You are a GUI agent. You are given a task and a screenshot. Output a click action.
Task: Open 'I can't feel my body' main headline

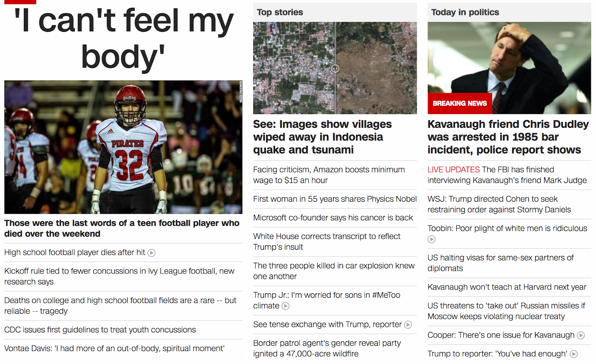123,38
